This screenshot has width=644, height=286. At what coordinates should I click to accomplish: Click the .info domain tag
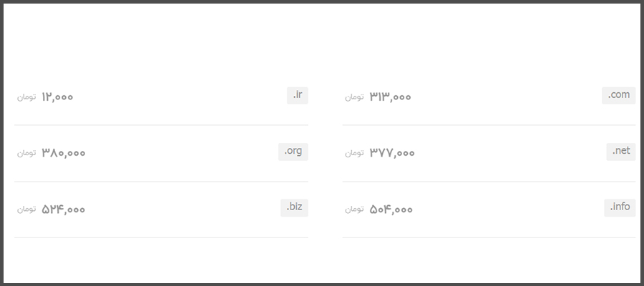coord(620,207)
